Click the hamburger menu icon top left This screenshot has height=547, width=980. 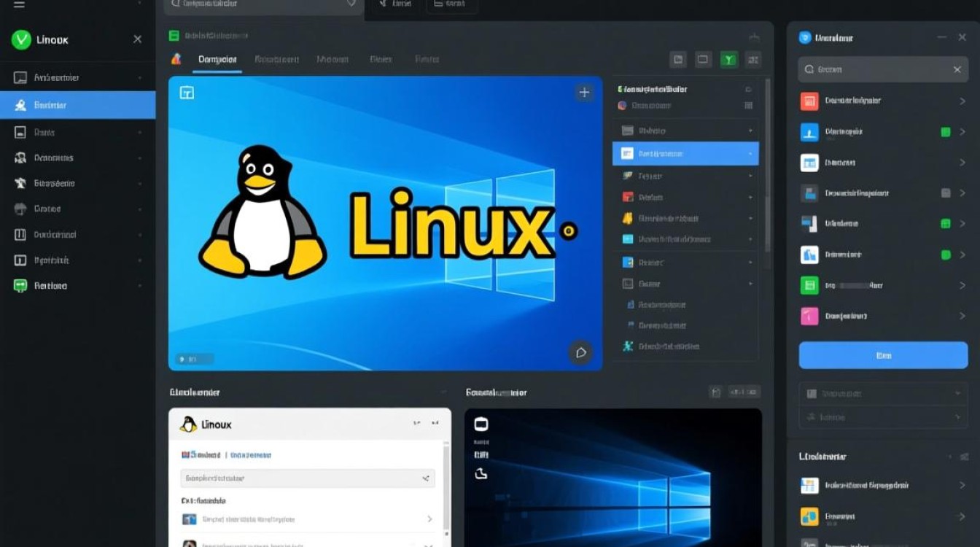point(20,6)
